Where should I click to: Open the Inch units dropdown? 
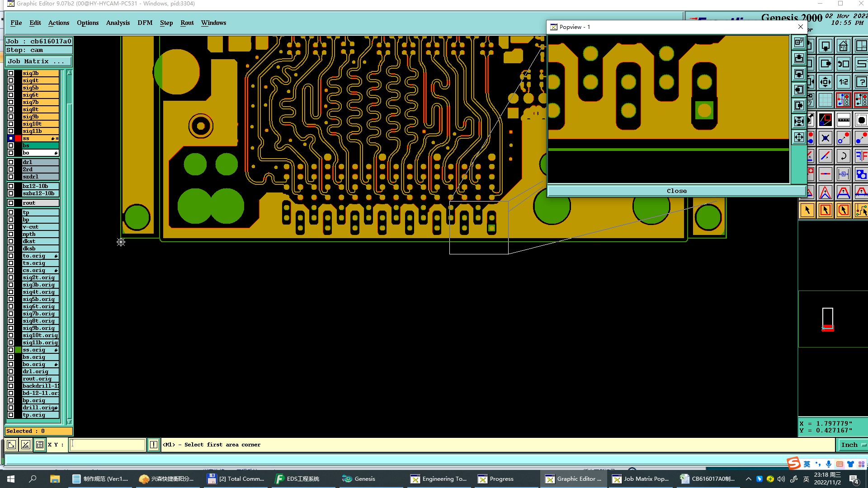coord(853,445)
